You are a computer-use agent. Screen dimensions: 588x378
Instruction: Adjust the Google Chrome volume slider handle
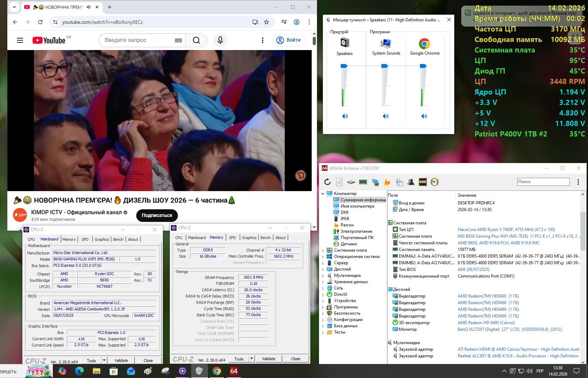point(423,66)
